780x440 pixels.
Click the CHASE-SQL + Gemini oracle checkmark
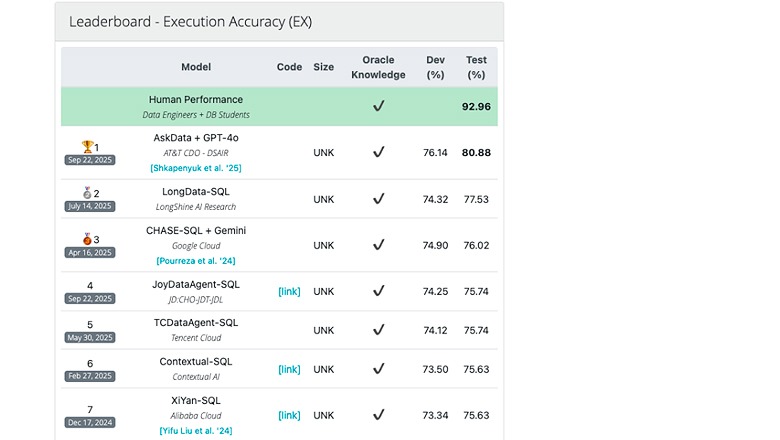tap(378, 245)
